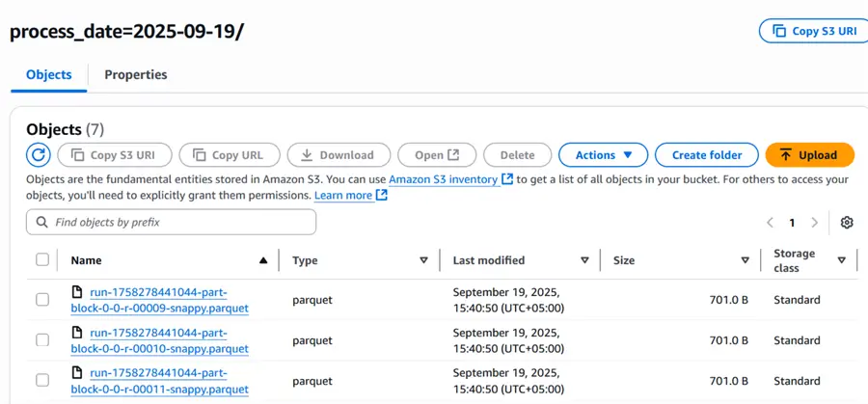Open run-1758278441044 00011-snappy.parquet object link
868x404 pixels.
(x=160, y=381)
